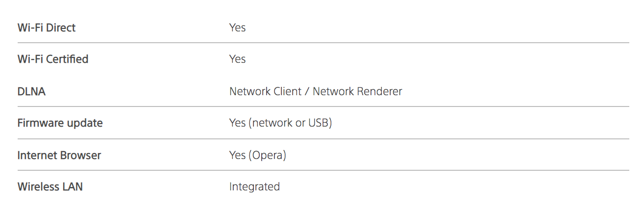Click the word Yes in the Internet Browser row
Image resolution: width=644 pixels, height=212 pixels.
[238, 155]
